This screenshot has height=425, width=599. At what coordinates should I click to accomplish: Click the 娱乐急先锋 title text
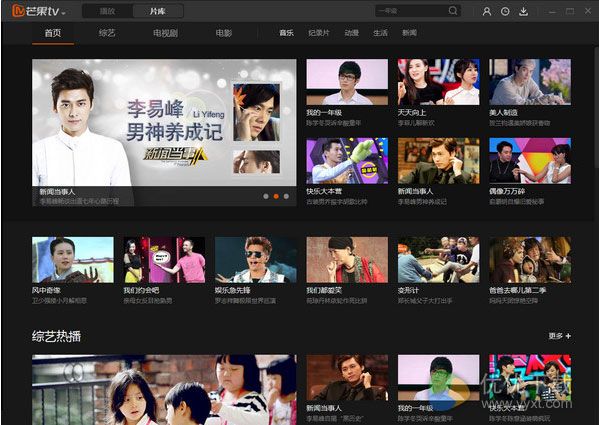[x=233, y=290]
